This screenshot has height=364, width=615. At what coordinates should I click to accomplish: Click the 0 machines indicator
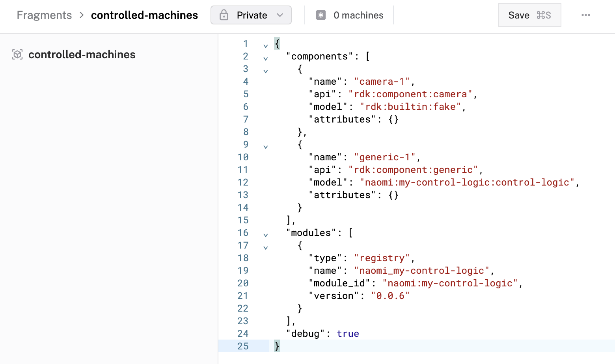[x=350, y=15]
